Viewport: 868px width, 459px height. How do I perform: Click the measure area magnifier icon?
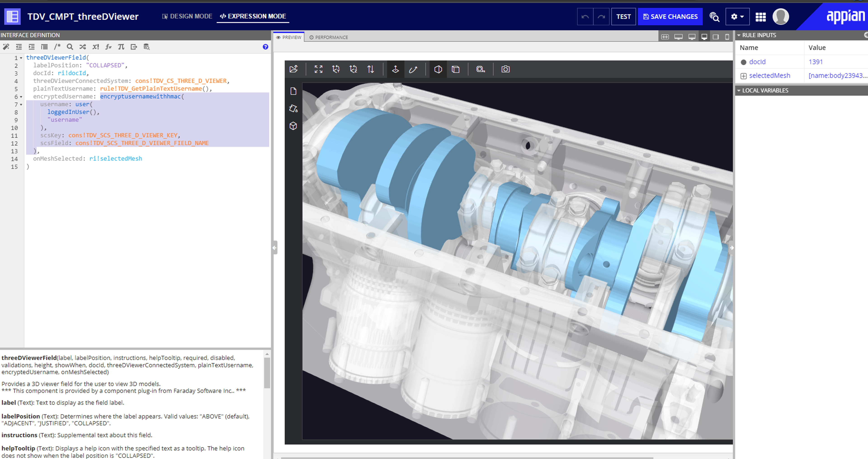pyautogui.click(x=481, y=69)
